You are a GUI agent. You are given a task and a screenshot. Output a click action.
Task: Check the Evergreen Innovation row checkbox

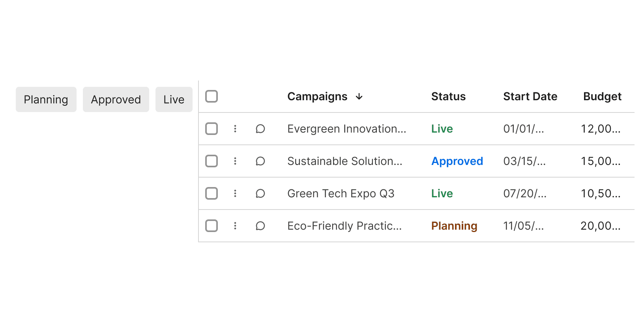212,129
